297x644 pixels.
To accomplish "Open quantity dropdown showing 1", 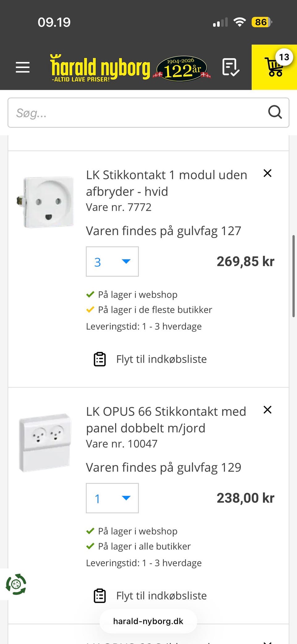I will click(112, 498).
